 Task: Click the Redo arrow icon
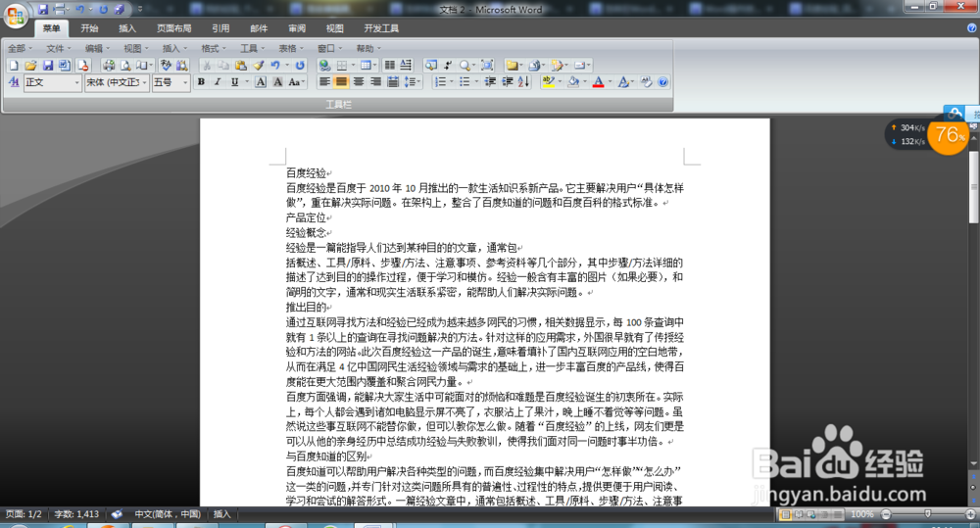tap(299, 66)
